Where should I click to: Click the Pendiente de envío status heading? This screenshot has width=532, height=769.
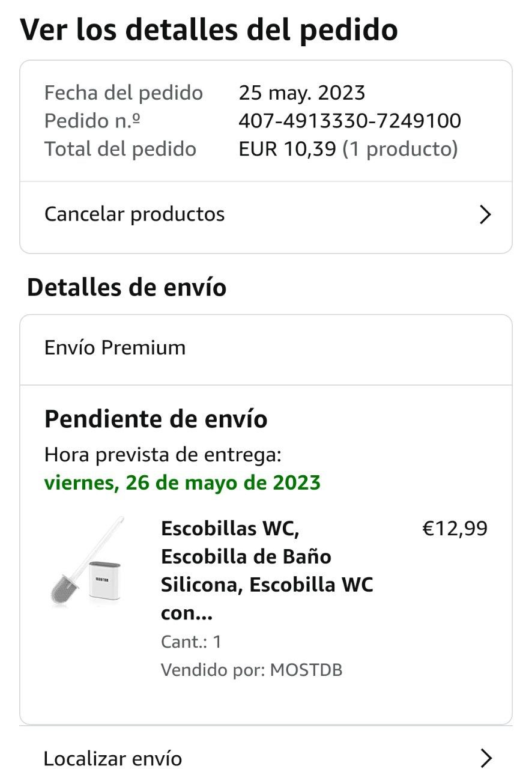click(x=156, y=419)
